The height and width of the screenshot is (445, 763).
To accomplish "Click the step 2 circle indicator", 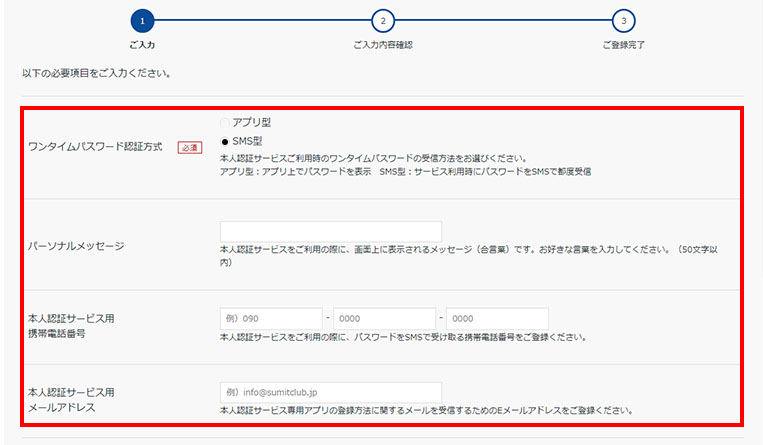I will pyautogui.click(x=382, y=20).
